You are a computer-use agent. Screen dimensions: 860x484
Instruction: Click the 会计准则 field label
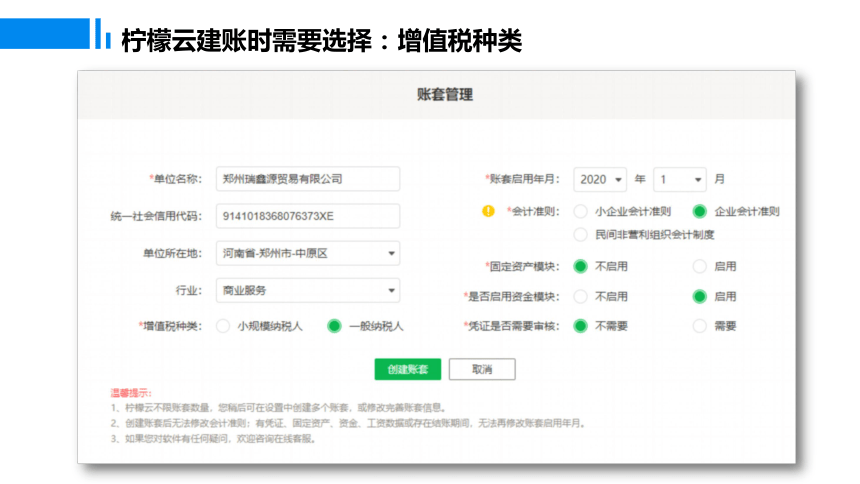533,211
